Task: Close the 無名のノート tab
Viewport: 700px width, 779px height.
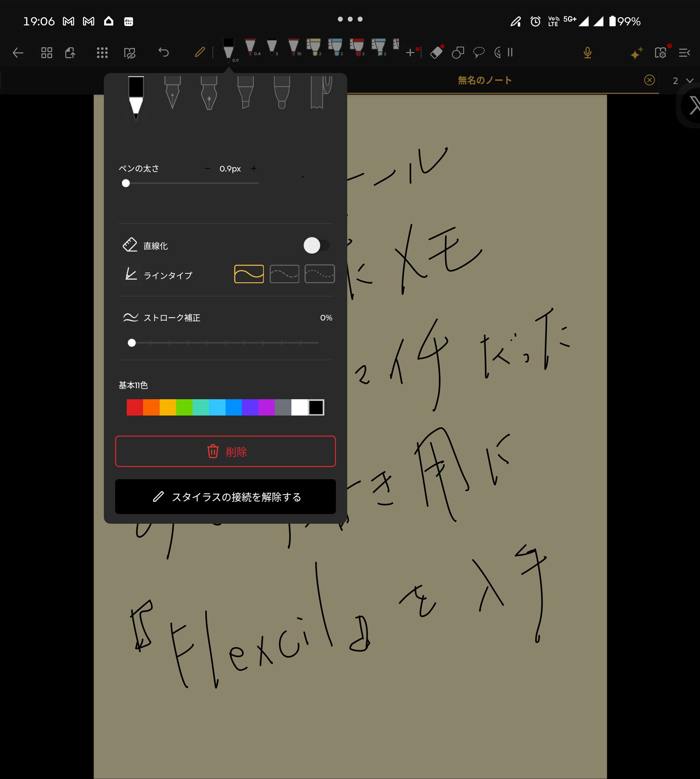Action: (649, 80)
